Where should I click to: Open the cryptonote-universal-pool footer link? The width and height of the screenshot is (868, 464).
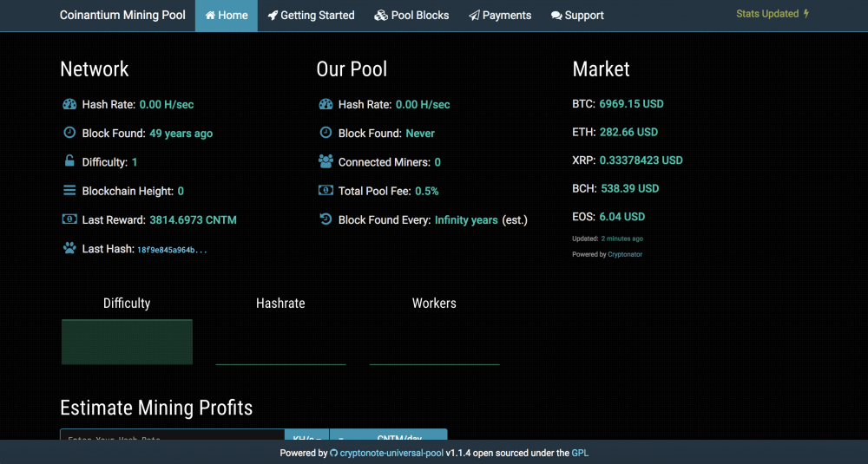391,453
